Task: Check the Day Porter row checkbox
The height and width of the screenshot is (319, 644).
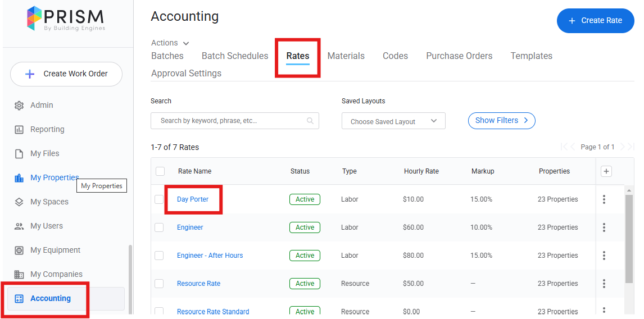Action: coord(159,199)
